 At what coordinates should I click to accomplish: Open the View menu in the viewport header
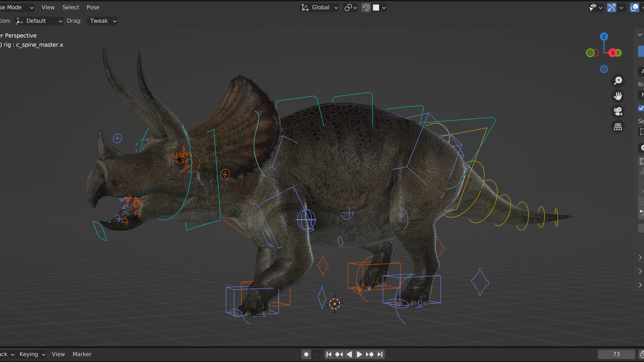pyautogui.click(x=48, y=7)
